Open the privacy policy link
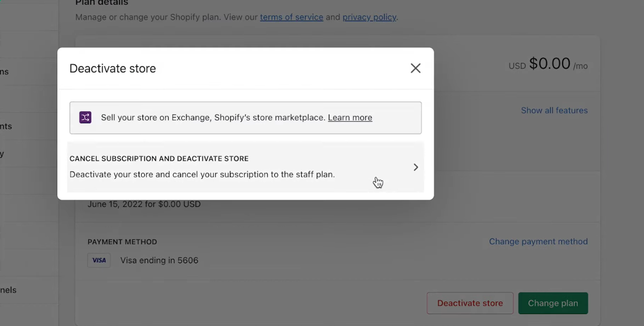Image resolution: width=644 pixels, height=326 pixels. click(369, 17)
